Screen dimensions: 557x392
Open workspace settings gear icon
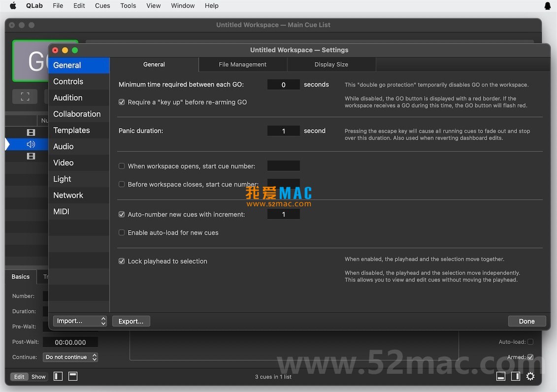point(530,376)
